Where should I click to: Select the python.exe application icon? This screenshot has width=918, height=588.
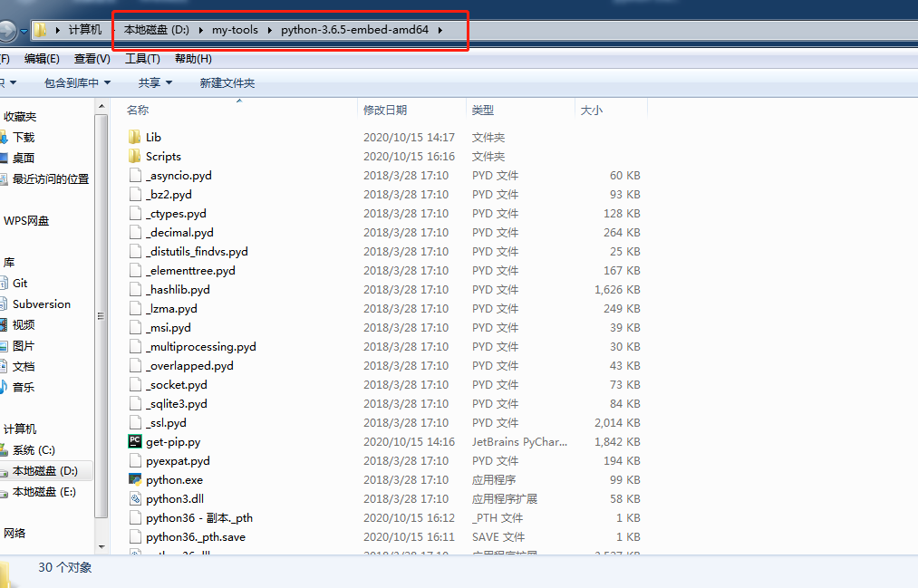(135, 480)
